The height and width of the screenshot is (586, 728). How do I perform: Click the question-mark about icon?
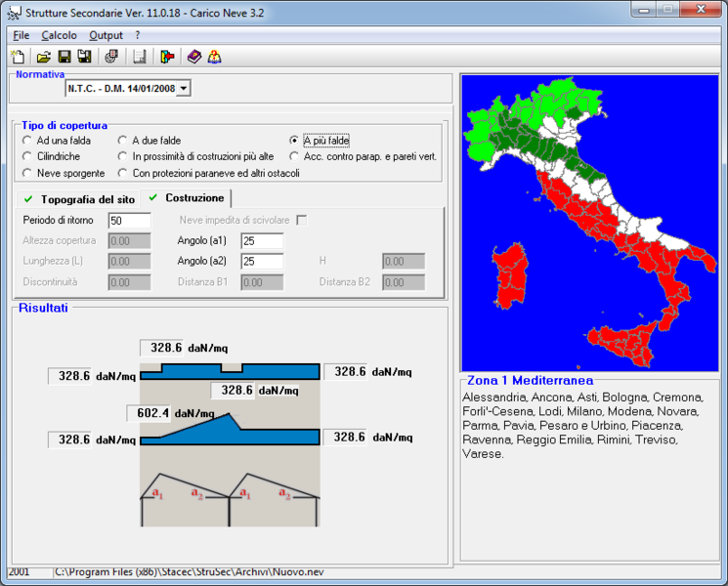(215, 57)
